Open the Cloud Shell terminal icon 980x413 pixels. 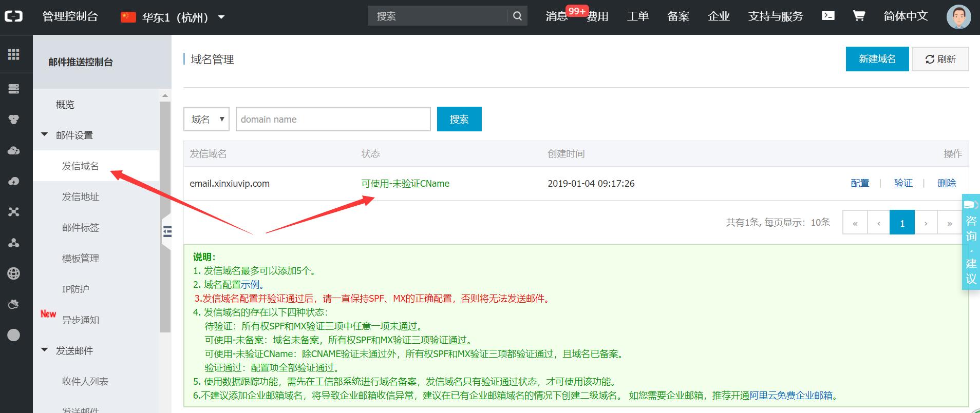pyautogui.click(x=828, y=16)
